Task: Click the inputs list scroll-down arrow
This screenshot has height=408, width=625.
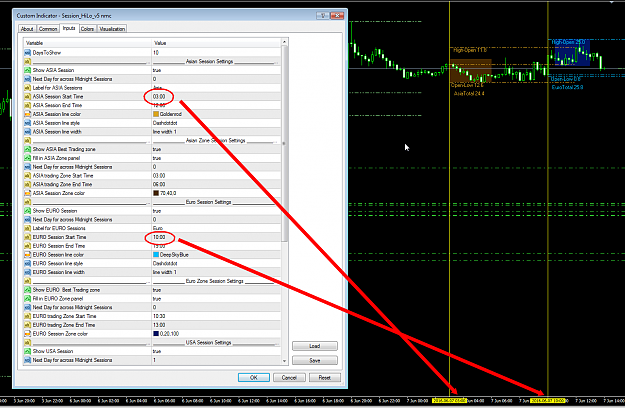Action: [285, 361]
